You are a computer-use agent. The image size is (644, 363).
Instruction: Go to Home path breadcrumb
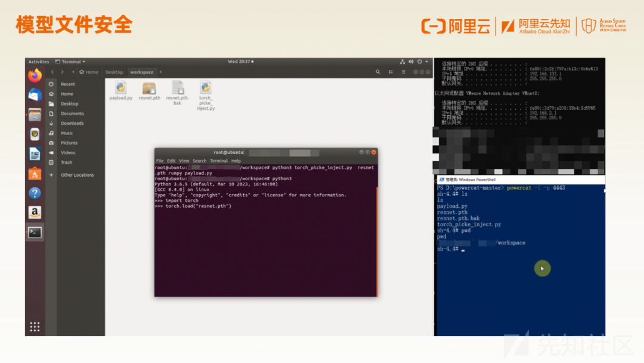89,72
